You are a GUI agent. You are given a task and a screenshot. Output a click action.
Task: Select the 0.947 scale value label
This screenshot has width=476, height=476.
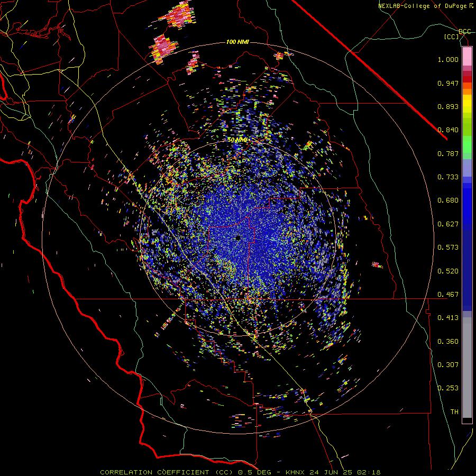pos(448,83)
